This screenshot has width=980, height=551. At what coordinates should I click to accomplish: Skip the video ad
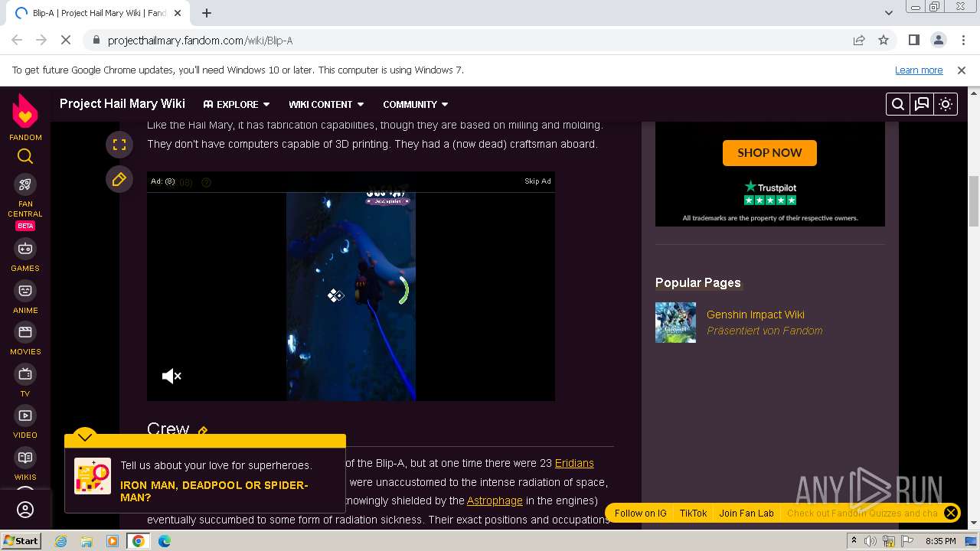537,181
